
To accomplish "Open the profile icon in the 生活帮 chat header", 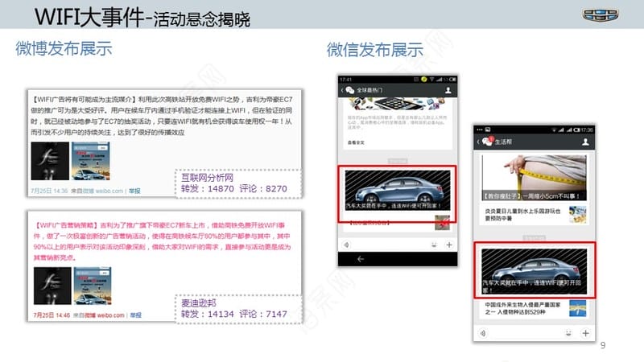I will tap(586, 142).
